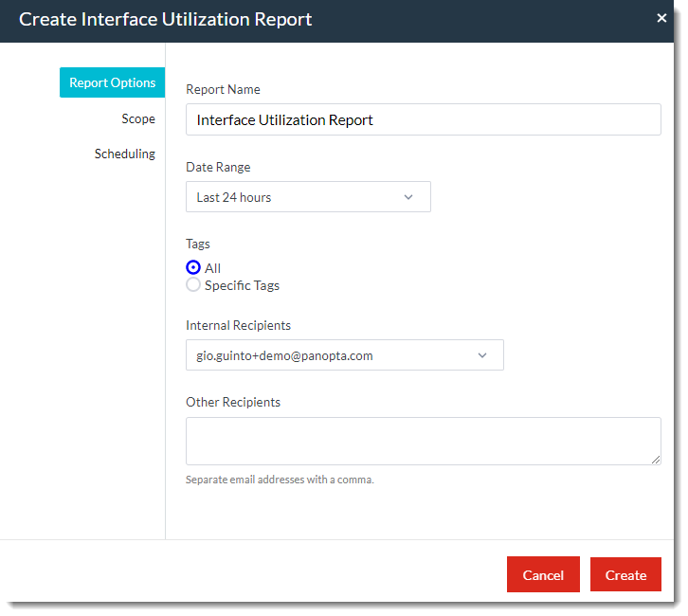This screenshot has width=688, height=616.
Task: Click the resize handle of Other Recipients box
Action: coord(656,460)
